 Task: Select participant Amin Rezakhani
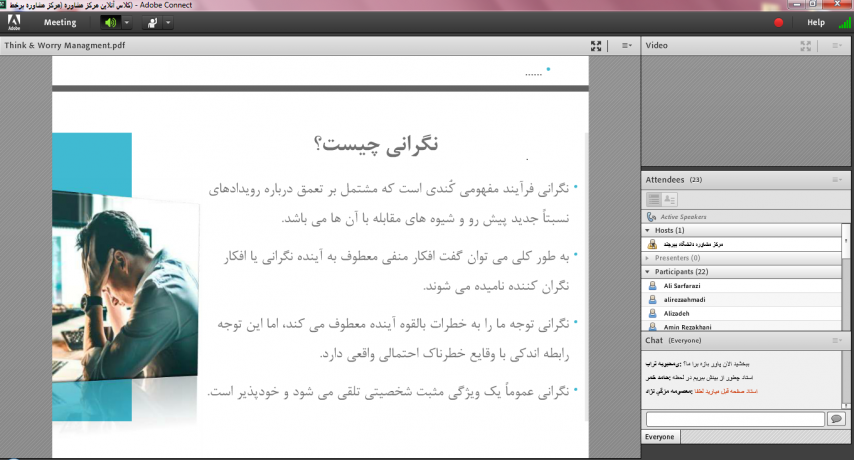[742, 327]
